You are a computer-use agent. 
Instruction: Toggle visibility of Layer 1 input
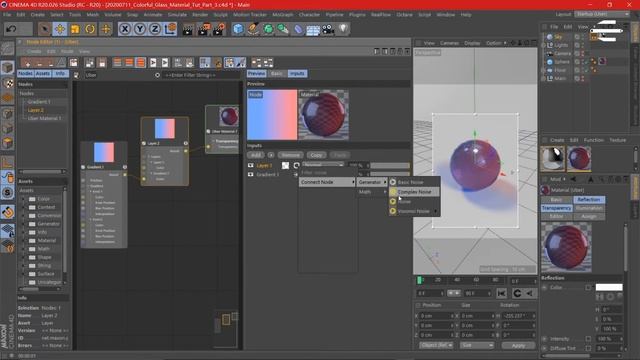pos(251,165)
